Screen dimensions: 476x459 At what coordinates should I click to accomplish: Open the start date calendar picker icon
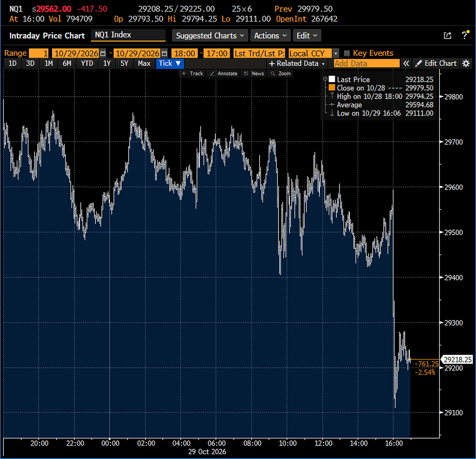(103, 53)
